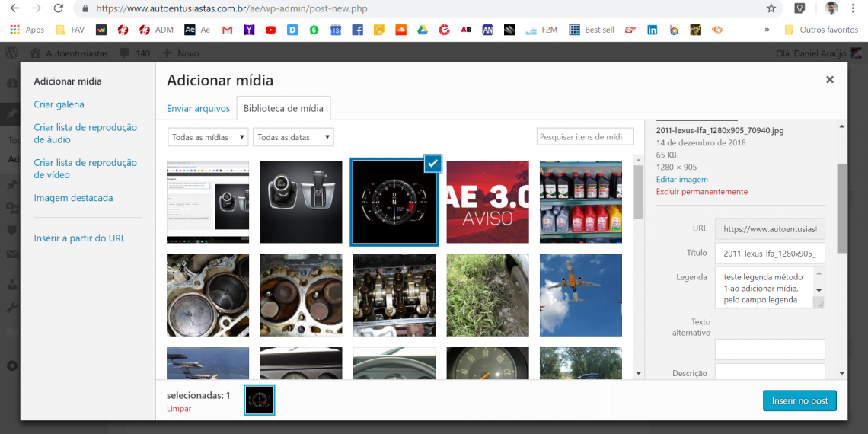Open the YouTube bookmark
The height and width of the screenshot is (434, 868).
click(x=270, y=30)
